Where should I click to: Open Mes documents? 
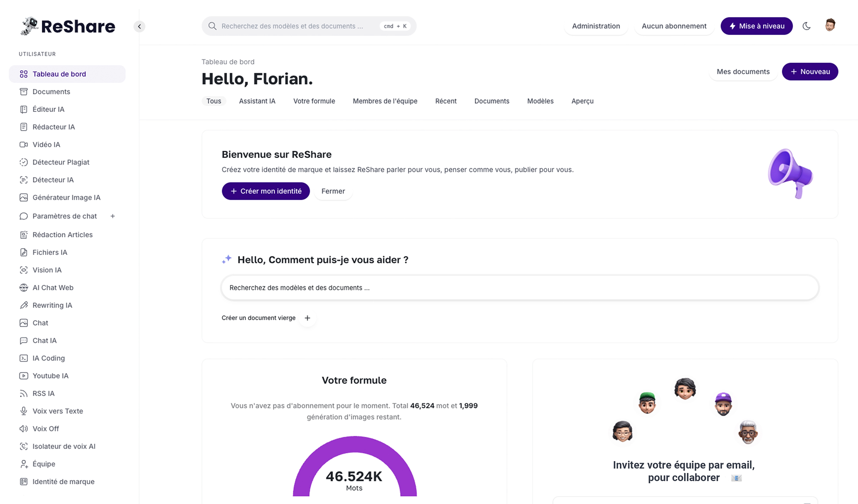pos(743,71)
